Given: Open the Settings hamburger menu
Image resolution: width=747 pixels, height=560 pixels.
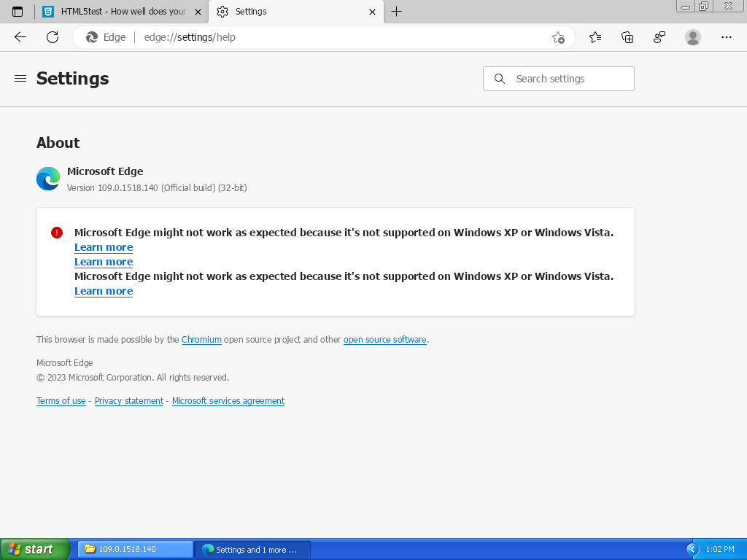Looking at the screenshot, I should 20,79.
